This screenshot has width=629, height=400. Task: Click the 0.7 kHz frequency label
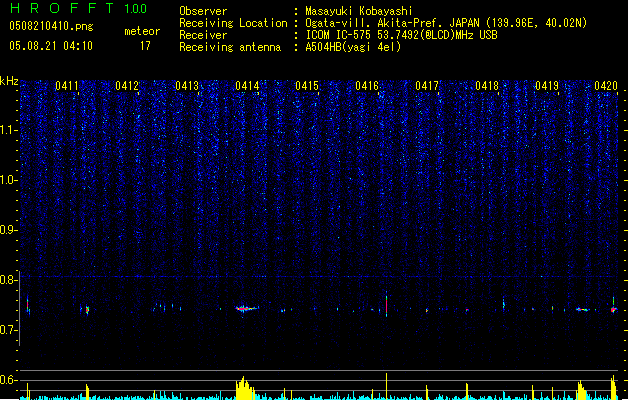[7, 330]
